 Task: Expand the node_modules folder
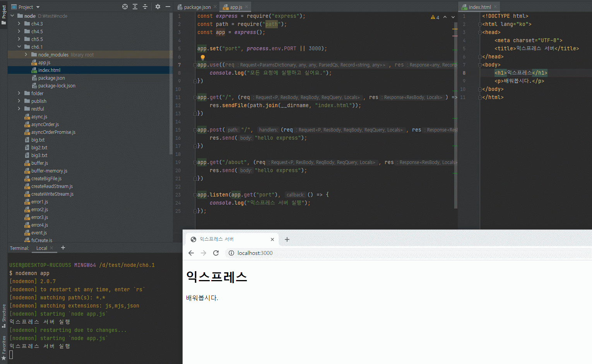26,55
